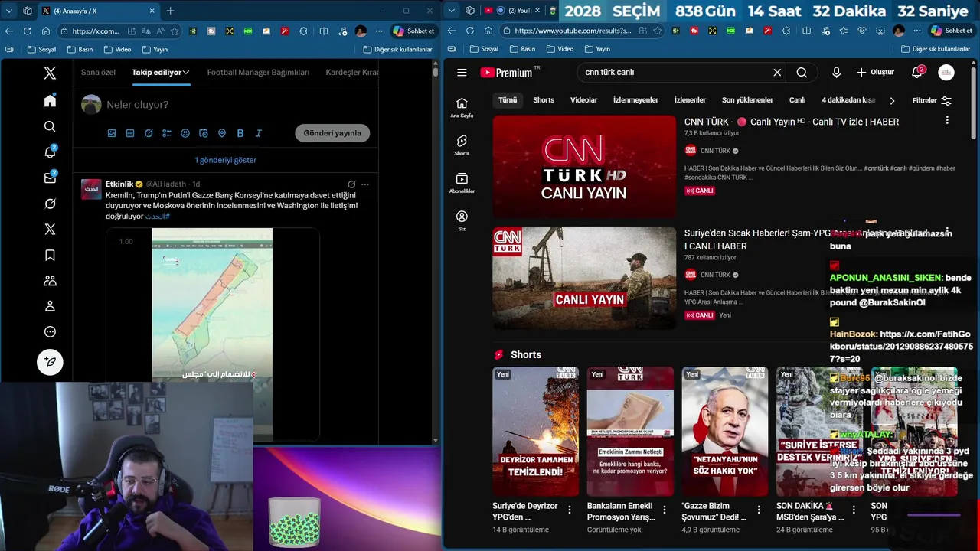
Task: Go to YouTube Ana Sayfa sidebar icon
Action: point(462,108)
